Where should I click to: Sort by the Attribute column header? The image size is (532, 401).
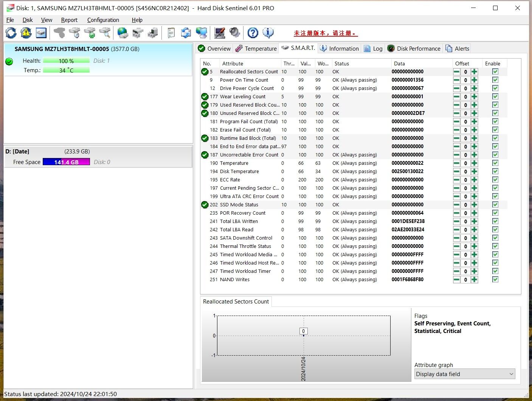click(251, 63)
